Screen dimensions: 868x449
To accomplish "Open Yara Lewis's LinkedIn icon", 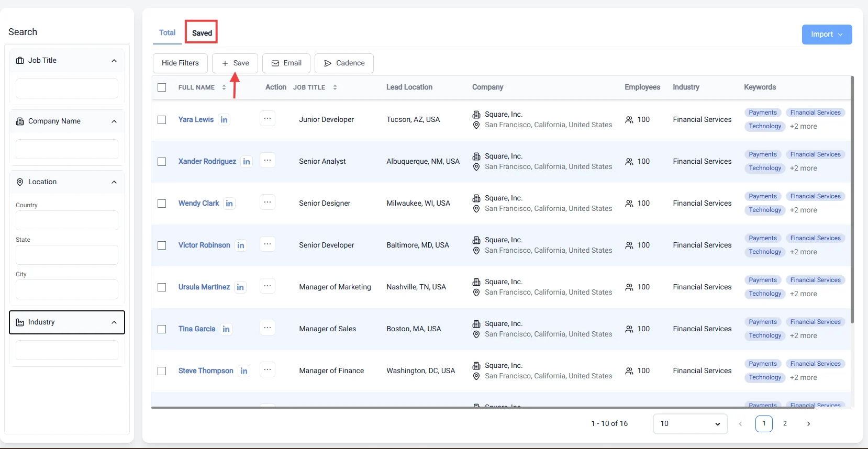I will [x=224, y=120].
